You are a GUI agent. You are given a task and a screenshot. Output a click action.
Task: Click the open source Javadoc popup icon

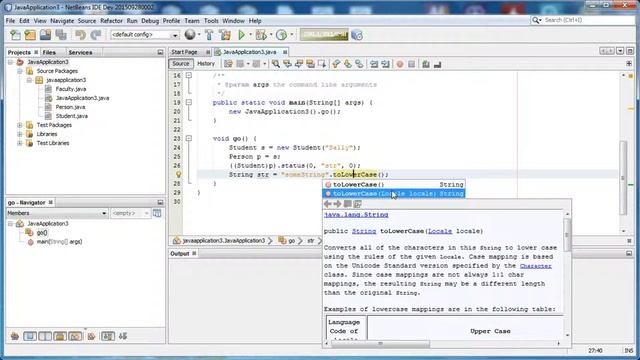(x=358, y=204)
